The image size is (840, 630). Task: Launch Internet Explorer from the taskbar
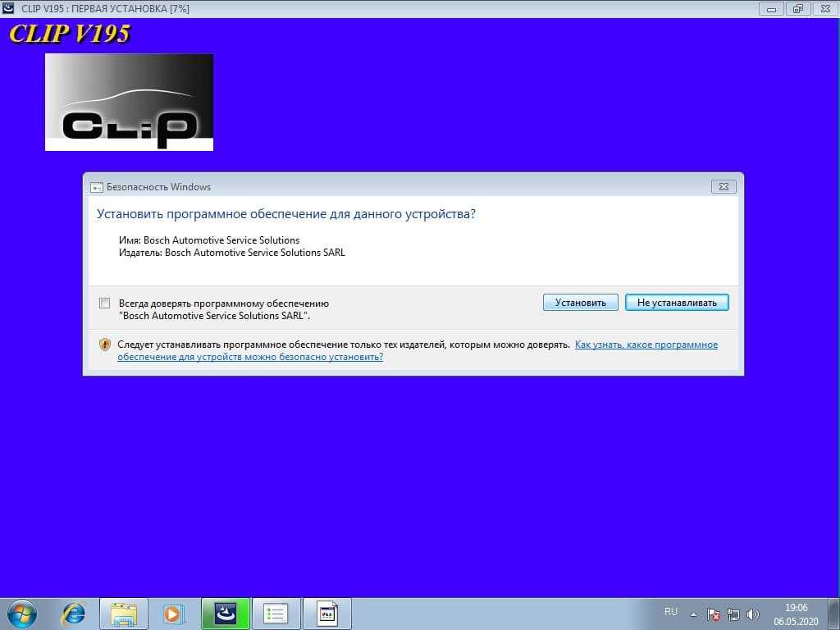[x=73, y=613]
